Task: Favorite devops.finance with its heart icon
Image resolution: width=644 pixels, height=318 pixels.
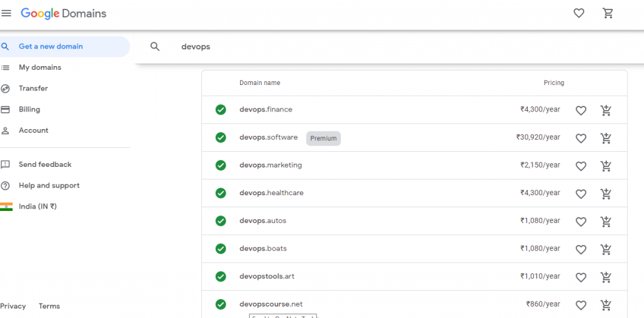Action: pyautogui.click(x=580, y=110)
